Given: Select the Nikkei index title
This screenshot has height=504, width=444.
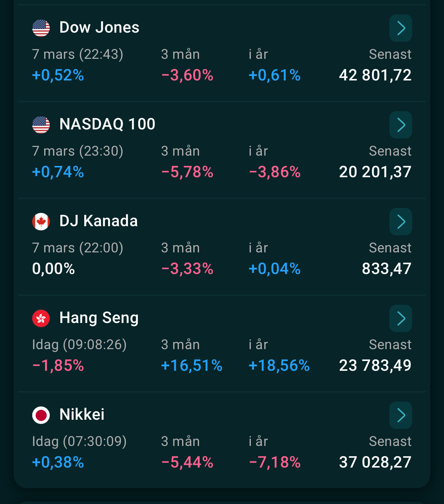Looking at the screenshot, I should (x=82, y=415).
